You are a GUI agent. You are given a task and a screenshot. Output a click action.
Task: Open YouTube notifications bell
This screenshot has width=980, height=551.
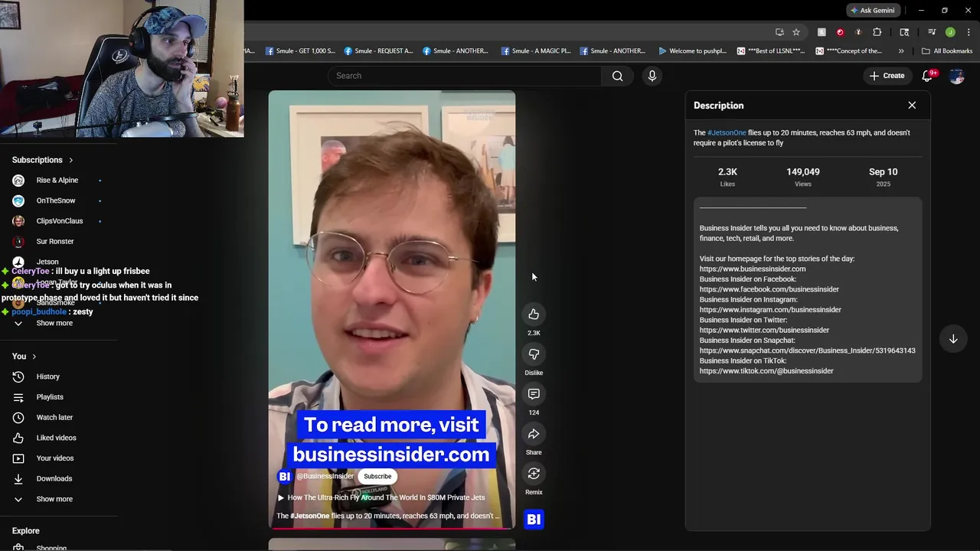[928, 76]
